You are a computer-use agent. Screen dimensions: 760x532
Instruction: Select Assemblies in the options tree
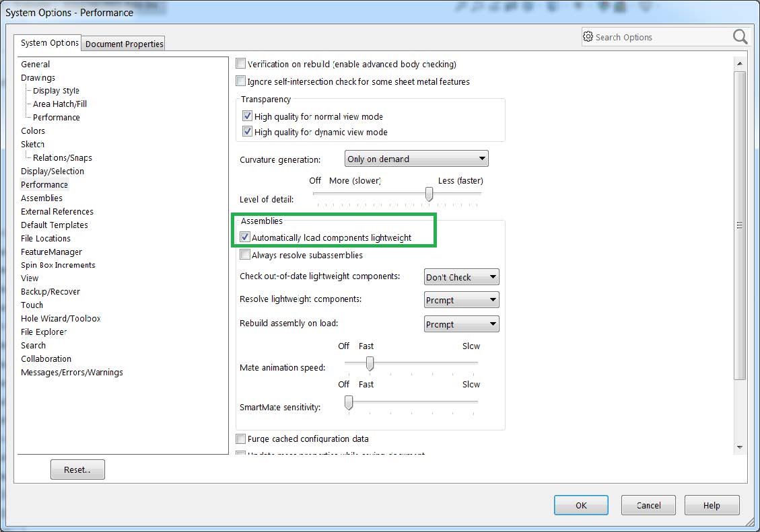tap(42, 198)
